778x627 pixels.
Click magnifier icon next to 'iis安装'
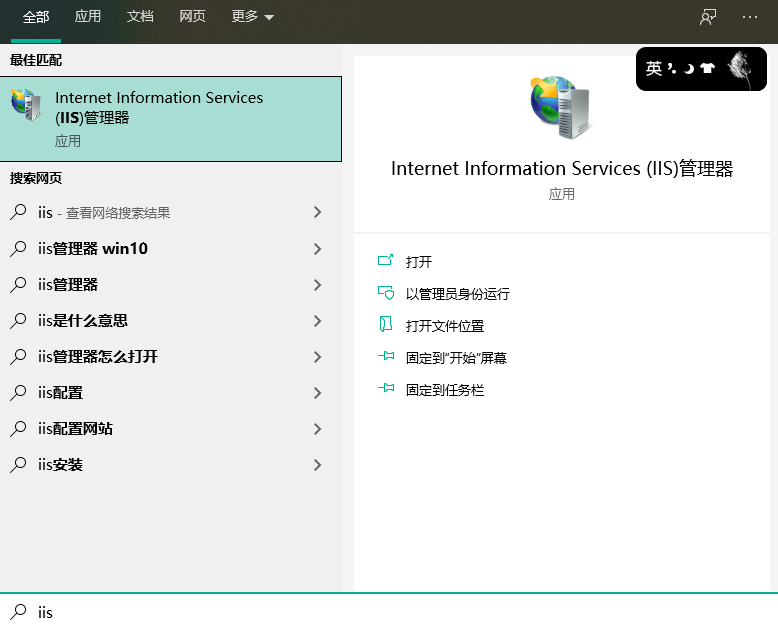point(18,465)
